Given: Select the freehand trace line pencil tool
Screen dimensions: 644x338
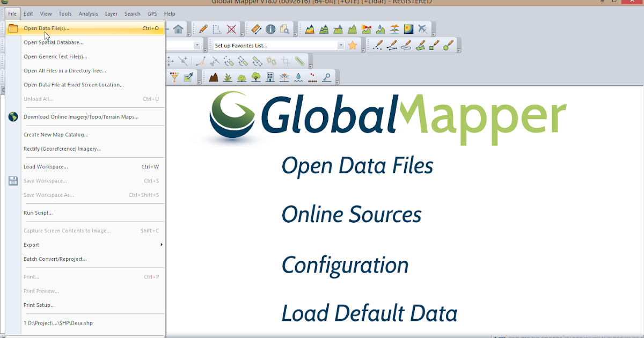Looking at the screenshot, I should pyautogui.click(x=406, y=46).
